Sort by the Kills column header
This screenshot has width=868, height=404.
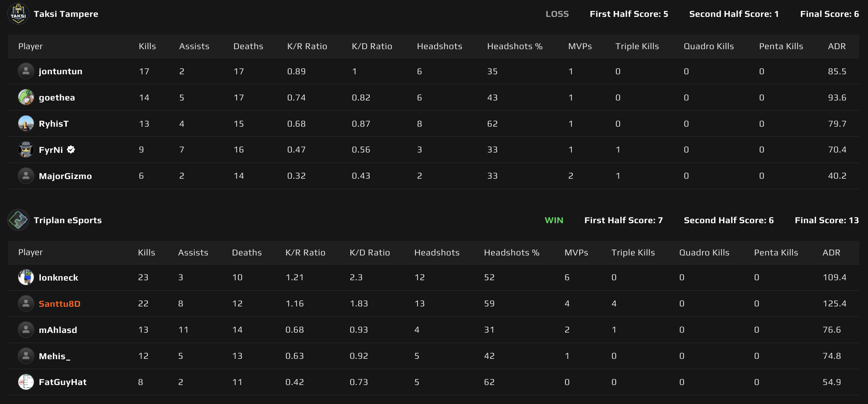click(147, 46)
